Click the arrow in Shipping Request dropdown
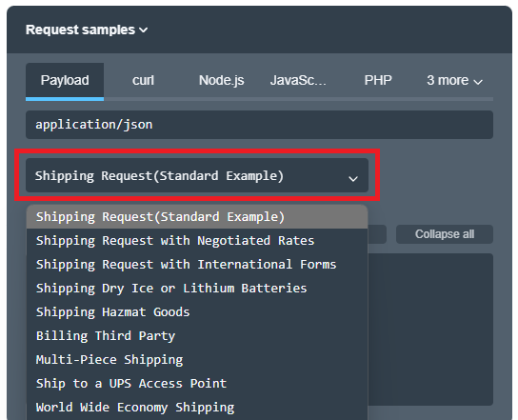This screenshot has height=420, width=518. 353,179
